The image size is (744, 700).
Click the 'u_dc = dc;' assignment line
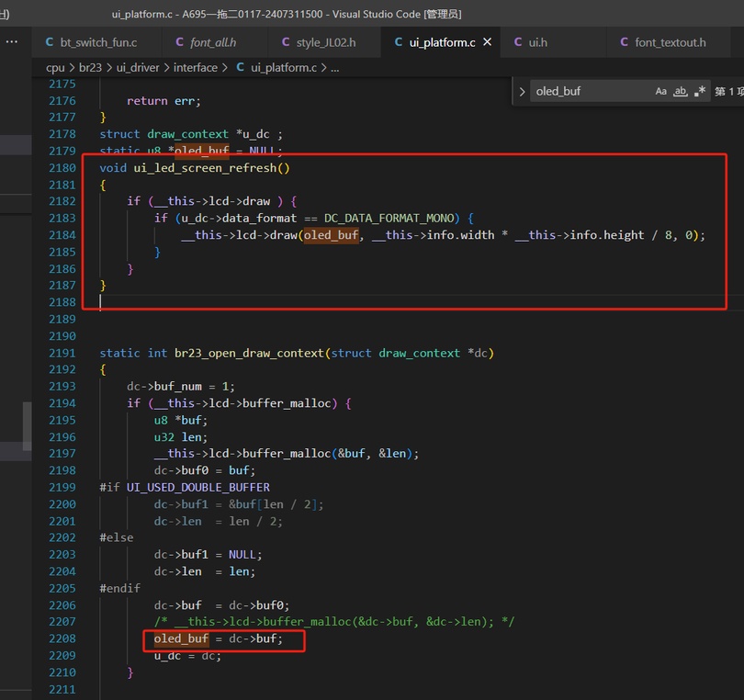pyautogui.click(x=187, y=656)
